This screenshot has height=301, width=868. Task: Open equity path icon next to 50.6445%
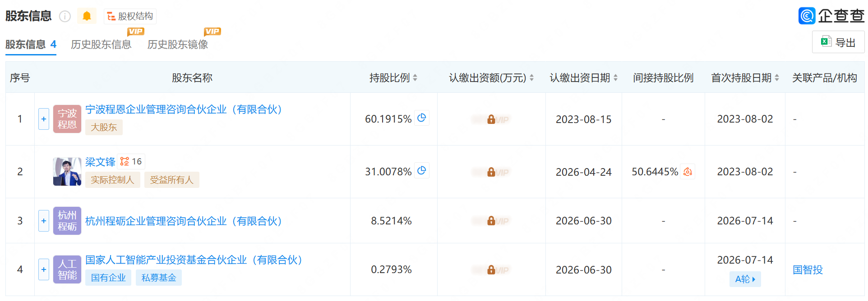[x=688, y=172]
